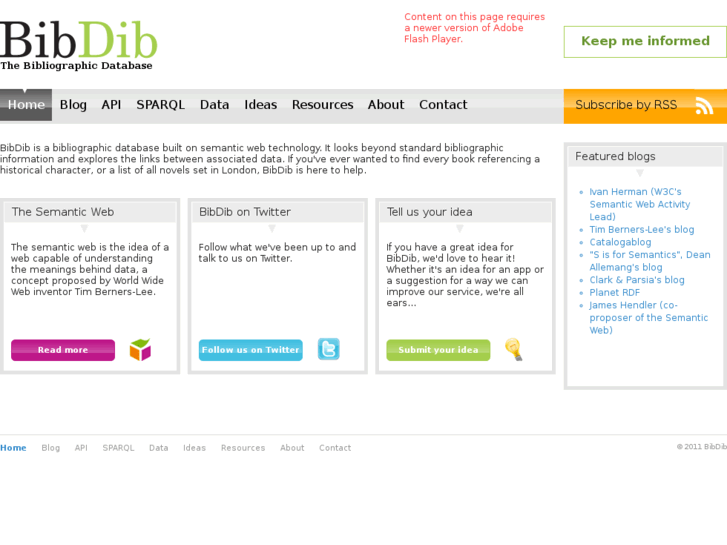Click "Tell us your idea" panel heading
Image resolution: width=727 pixels, height=545 pixels.
click(x=430, y=212)
